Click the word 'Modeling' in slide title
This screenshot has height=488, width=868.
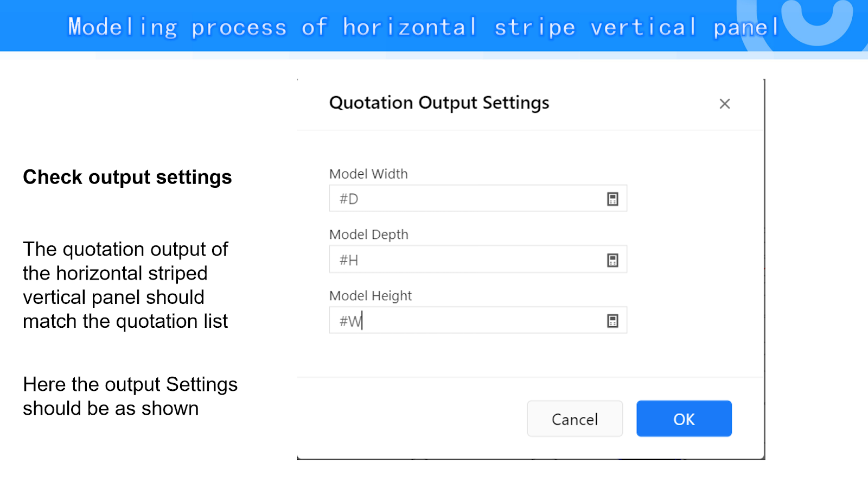coord(123,27)
